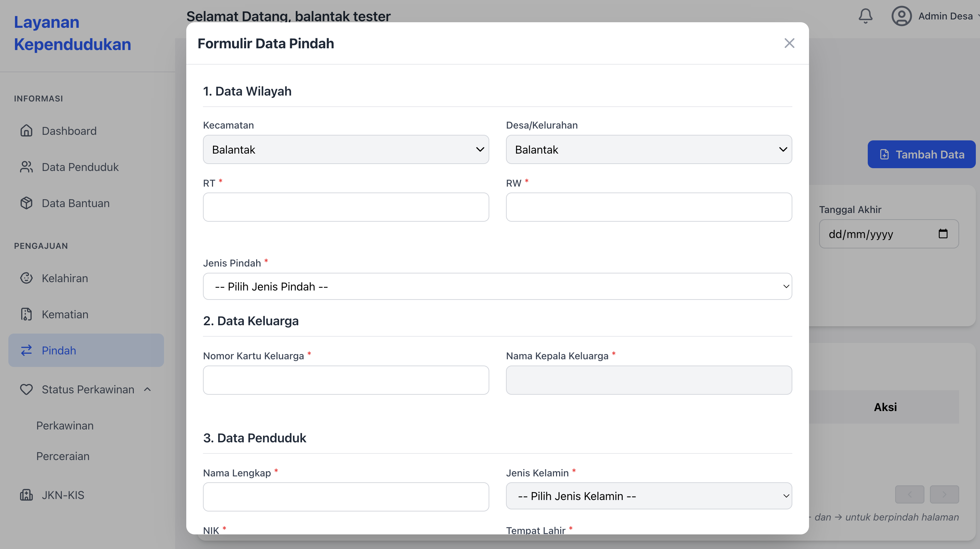Collapse the Status Perkawinan submenu

point(148,389)
